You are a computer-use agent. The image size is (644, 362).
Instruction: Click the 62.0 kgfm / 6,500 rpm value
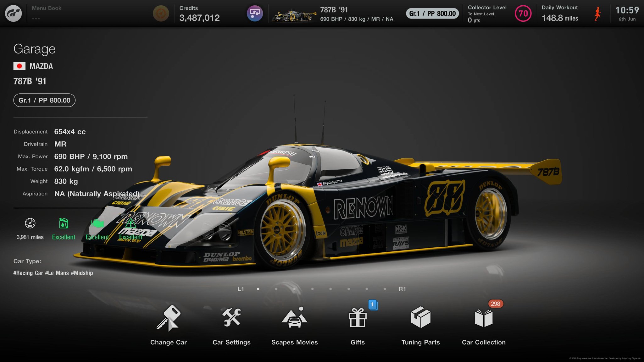point(93,169)
